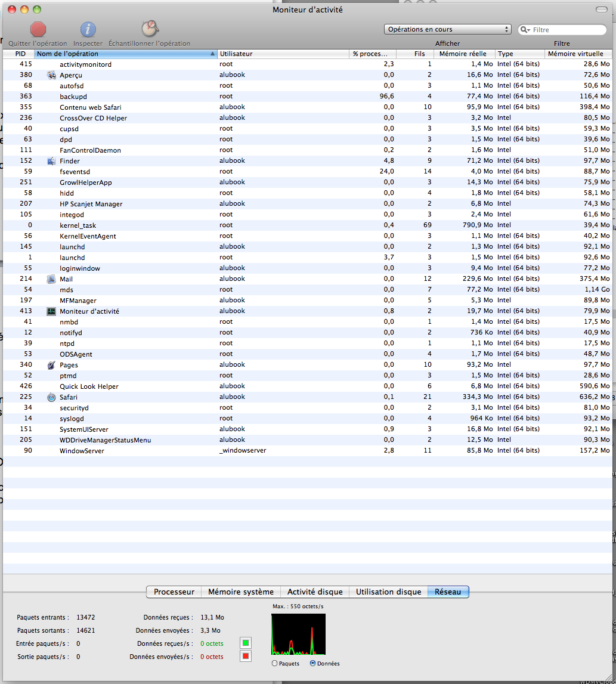The image size is (616, 684).
Task: Click the magnifier icon in Filtre field
Action: point(525,30)
